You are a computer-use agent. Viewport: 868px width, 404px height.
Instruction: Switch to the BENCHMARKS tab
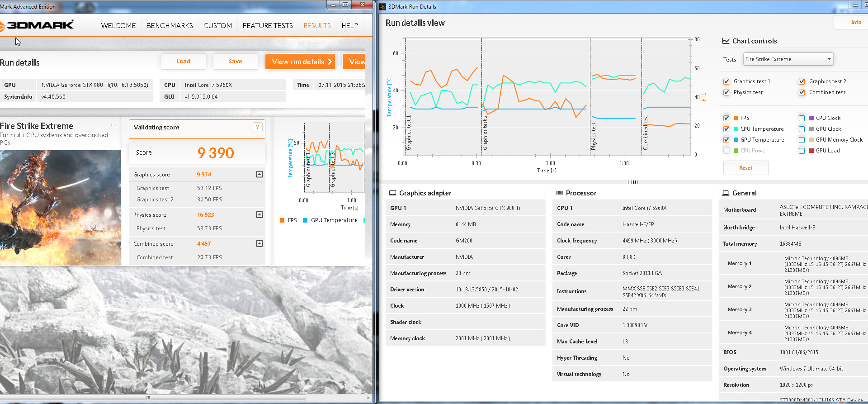(170, 26)
